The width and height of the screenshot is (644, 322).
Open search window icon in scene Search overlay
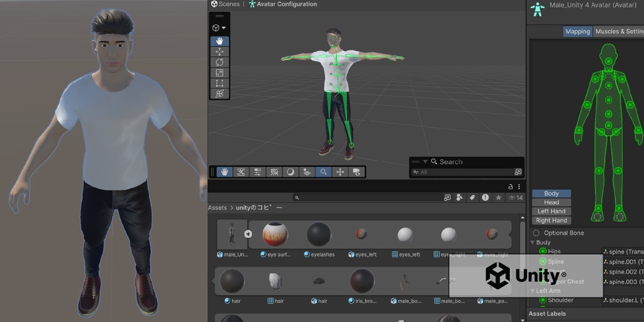[518, 172]
